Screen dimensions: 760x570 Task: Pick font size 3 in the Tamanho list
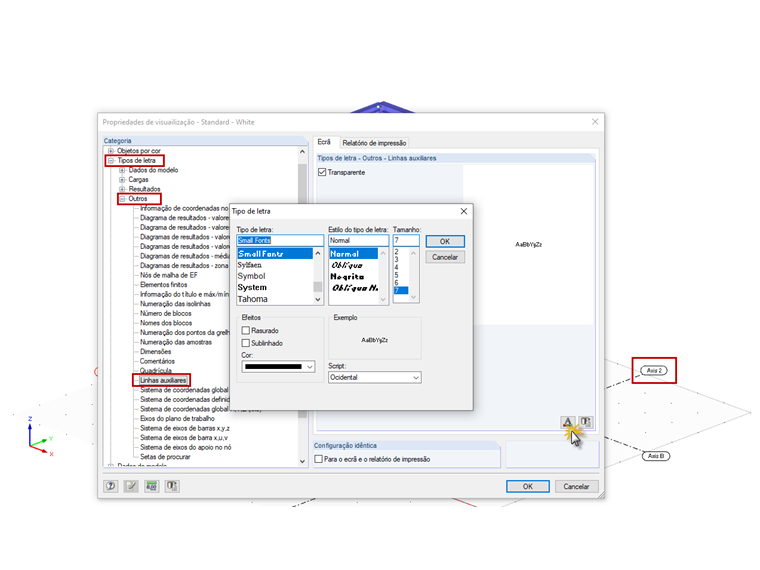(x=396, y=260)
